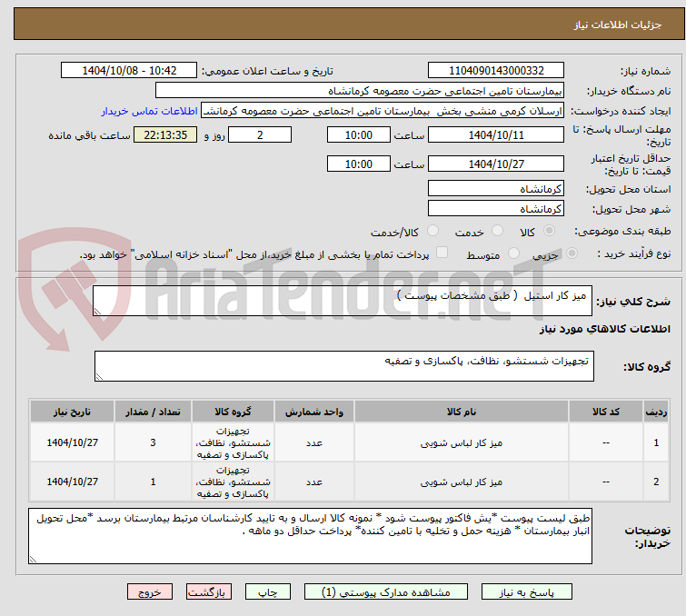Select the 'جزیی' purchase type radio
Screen dimensions: 686x616
(572, 253)
